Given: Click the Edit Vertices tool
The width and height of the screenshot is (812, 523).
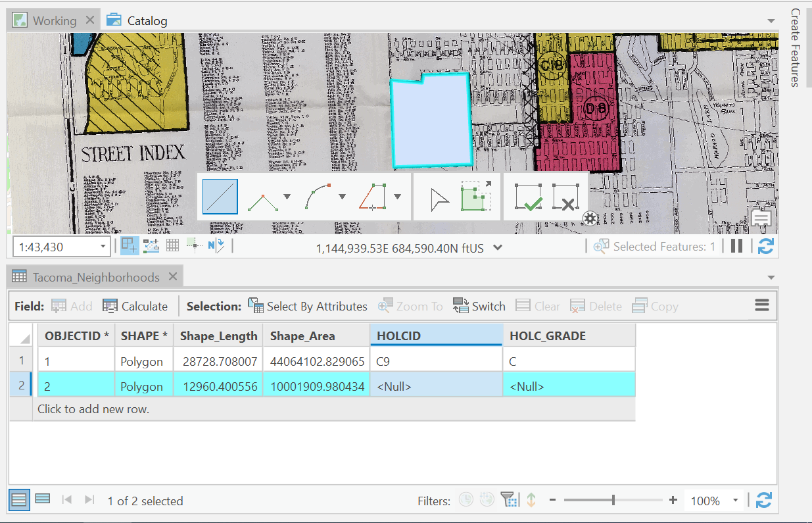Looking at the screenshot, I should pos(476,197).
